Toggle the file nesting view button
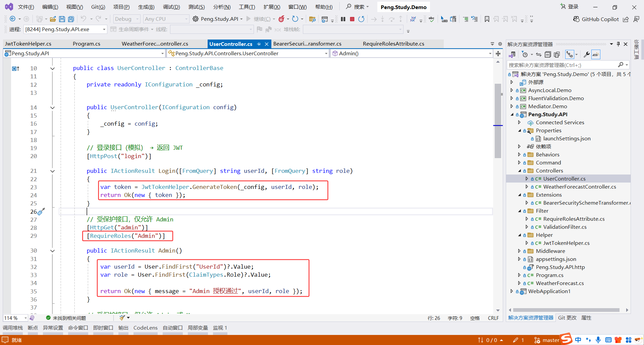 click(570, 55)
